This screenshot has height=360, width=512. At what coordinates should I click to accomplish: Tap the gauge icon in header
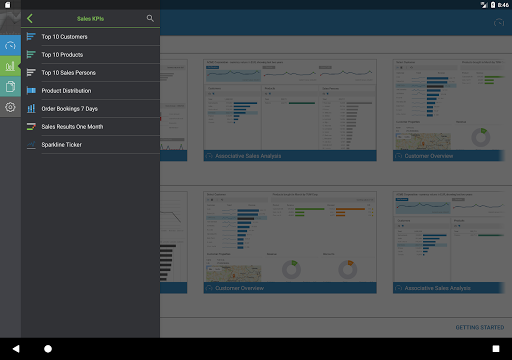pos(499,23)
